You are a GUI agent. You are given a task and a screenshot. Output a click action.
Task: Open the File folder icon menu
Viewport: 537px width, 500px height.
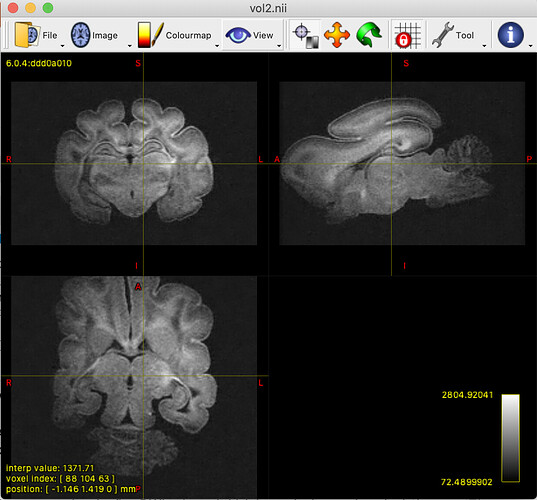(x=27, y=35)
